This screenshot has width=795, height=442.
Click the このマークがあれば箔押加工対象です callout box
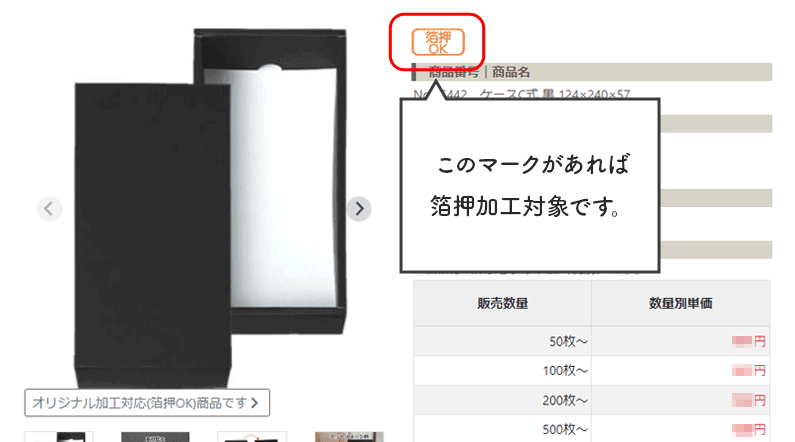click(530, 186)
